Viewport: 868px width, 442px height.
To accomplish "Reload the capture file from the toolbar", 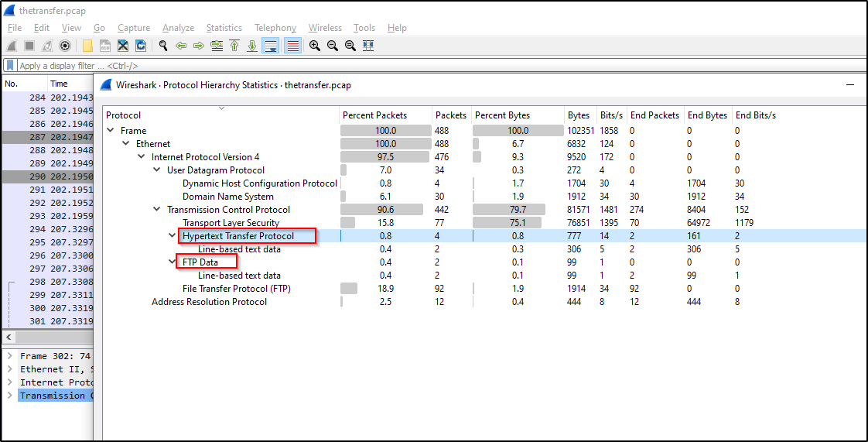I will 141,46.
